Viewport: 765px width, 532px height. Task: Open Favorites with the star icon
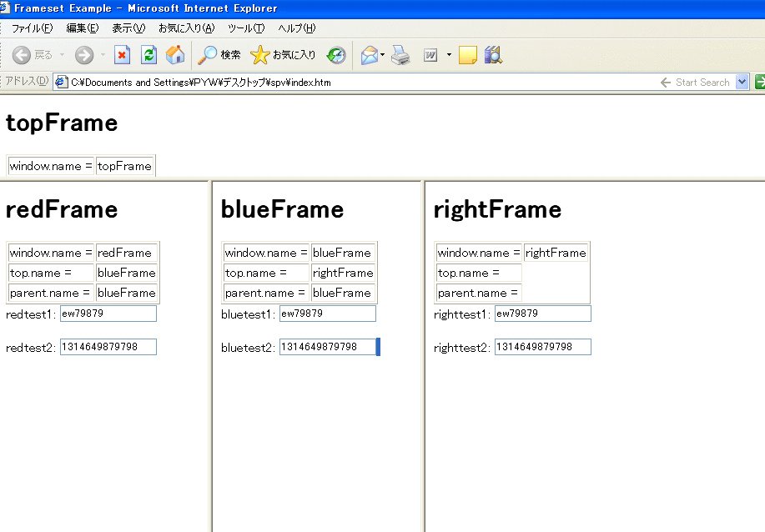coord(260,55)
